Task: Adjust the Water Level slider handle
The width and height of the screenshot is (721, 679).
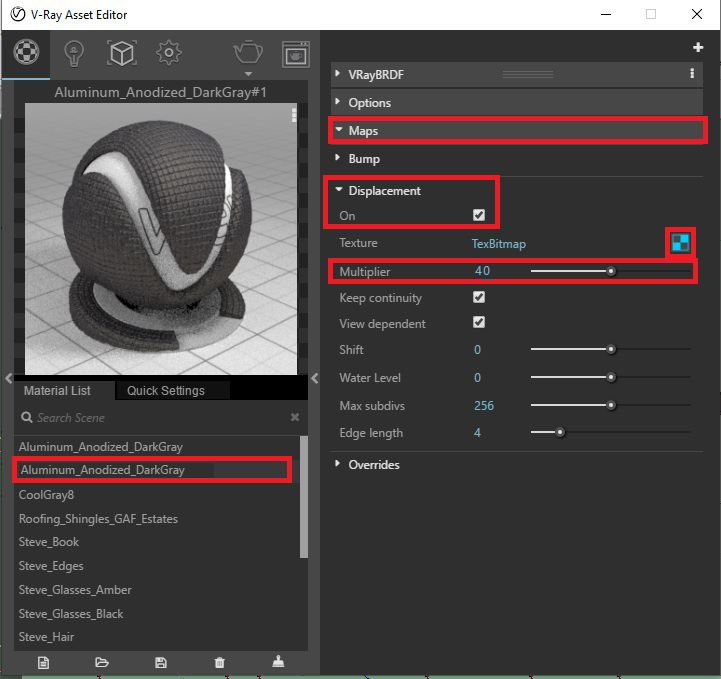Action: tap(611, 377)
